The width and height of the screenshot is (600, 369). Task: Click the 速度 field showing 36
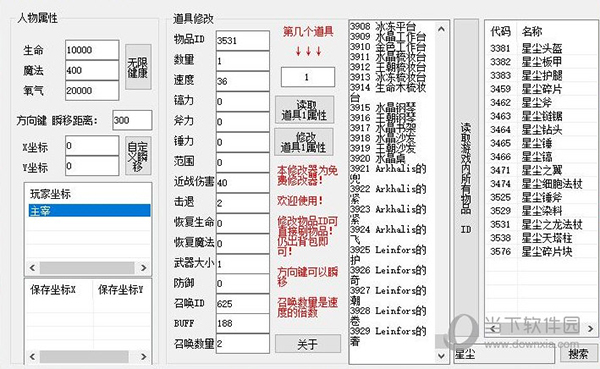243,81
